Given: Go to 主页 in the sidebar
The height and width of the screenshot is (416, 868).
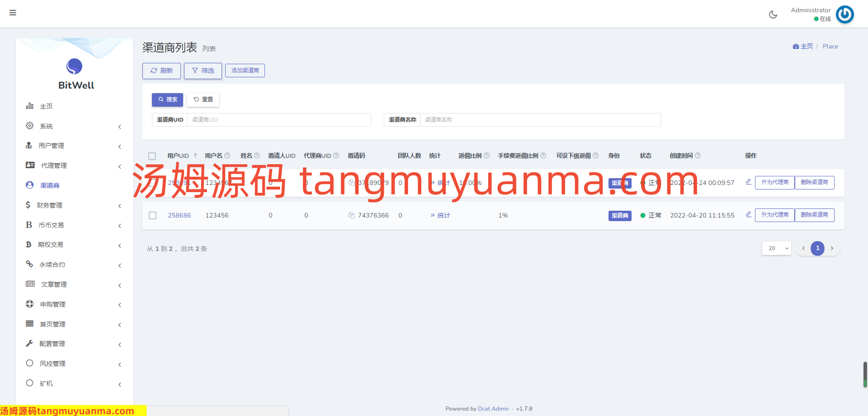Looking at the screenshot, I should click(x=46, y=106).
